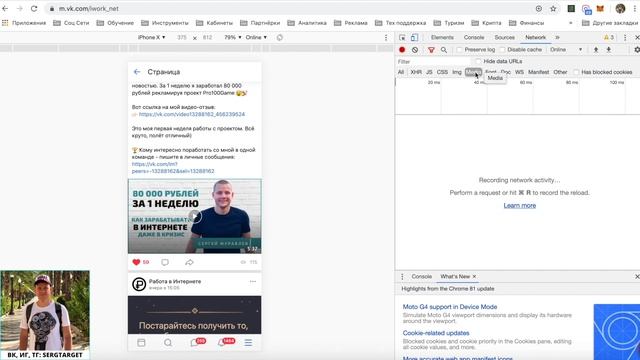Viewport: 640px width, 360px height.
Task: Open comments on the video post
Action: 165,262
